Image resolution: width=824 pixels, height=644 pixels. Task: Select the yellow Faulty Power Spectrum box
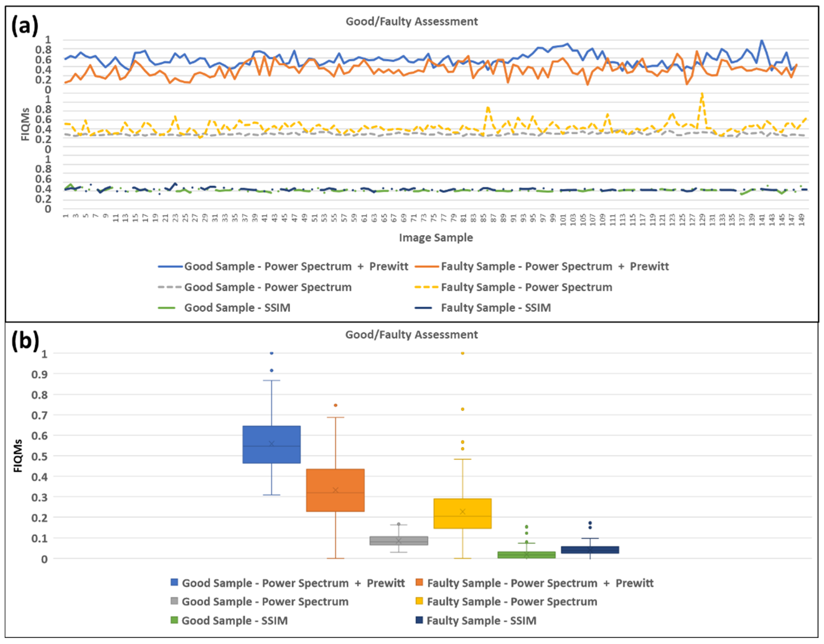pos(462,513)
